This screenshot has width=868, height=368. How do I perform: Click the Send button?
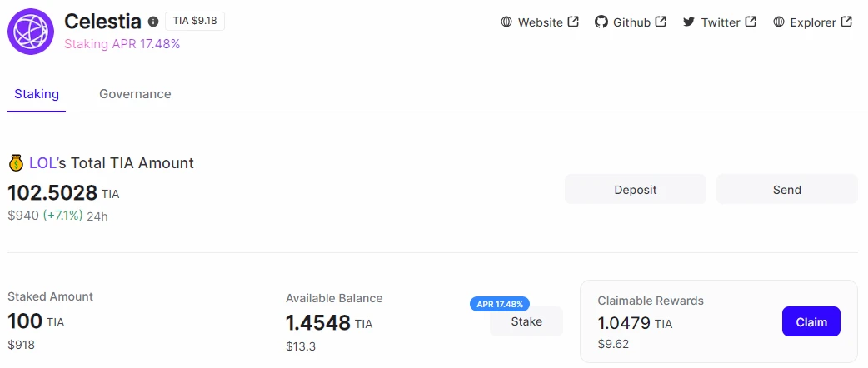tap(786, 189)
